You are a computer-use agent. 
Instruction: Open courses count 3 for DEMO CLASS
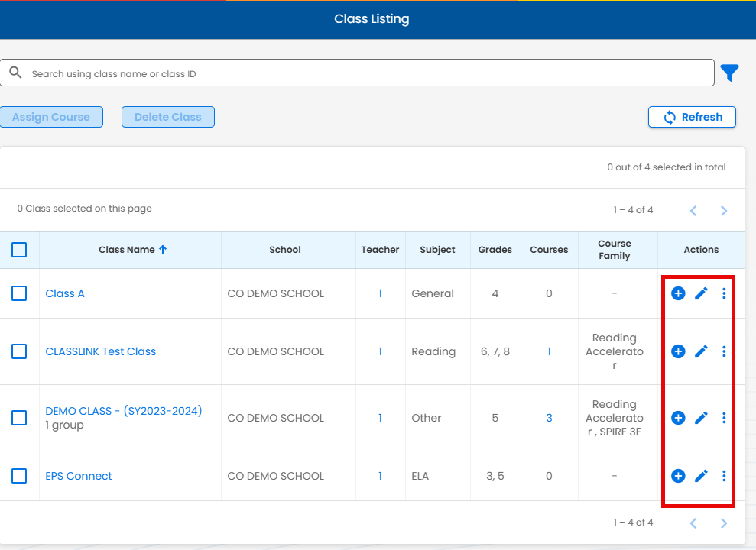coord(549,418)
